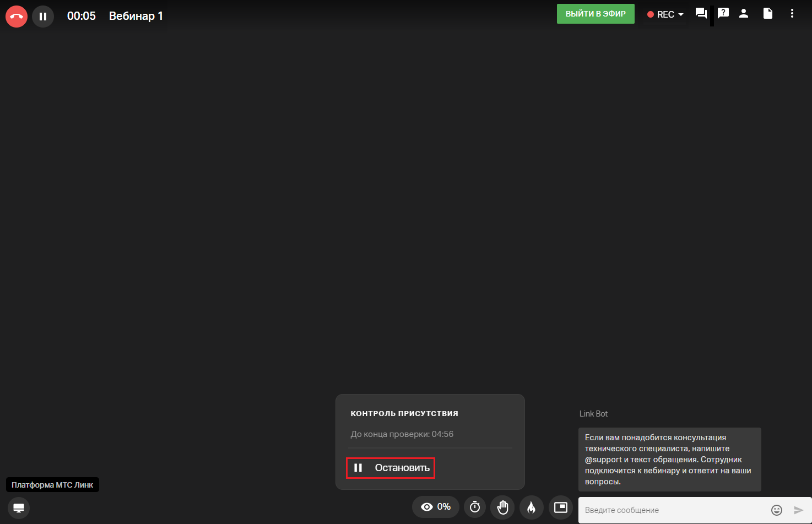The width and height of the screenshot is (812, 524).
Task: Open the three-dot more options menu
Action: (x=792, y=14)
